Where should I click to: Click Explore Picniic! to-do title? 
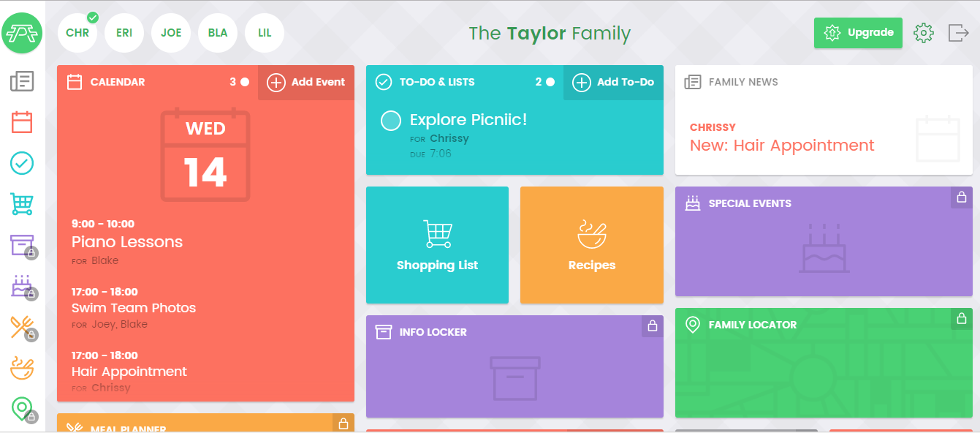point(468,120)
